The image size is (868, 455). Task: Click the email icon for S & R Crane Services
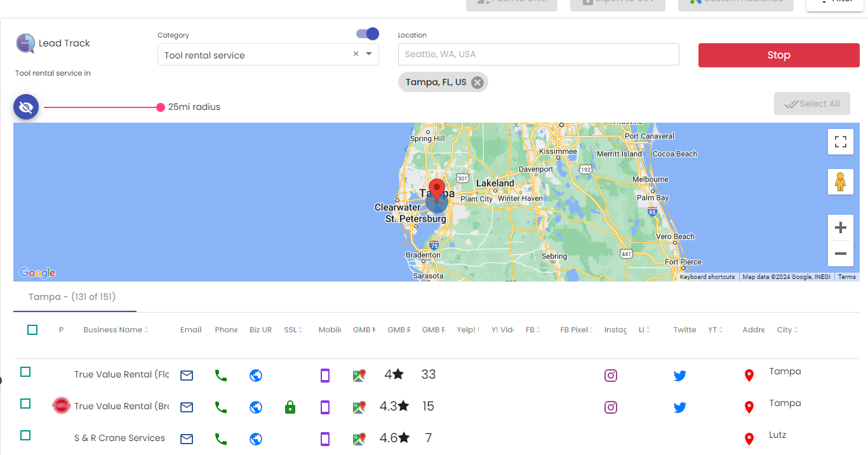(x=187, y=439)
